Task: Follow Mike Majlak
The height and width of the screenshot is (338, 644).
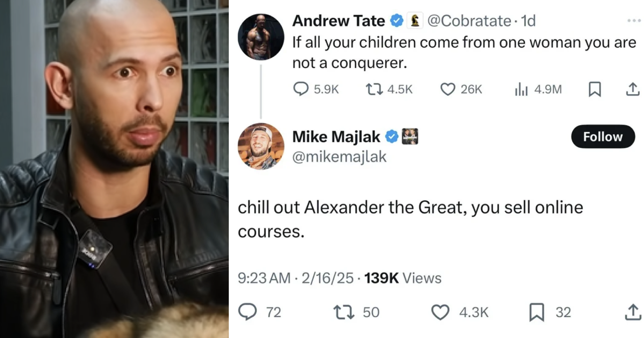Action: (603, 137)
